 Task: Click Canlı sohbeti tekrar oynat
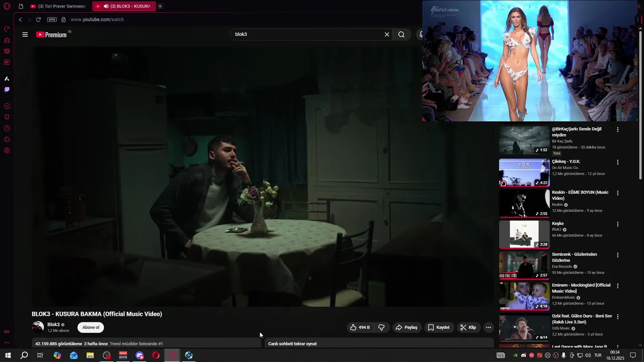(x=292, y=344)
